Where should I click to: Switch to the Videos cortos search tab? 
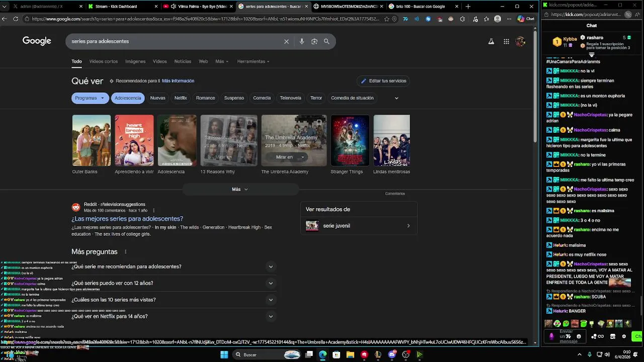tap(104, 61)
